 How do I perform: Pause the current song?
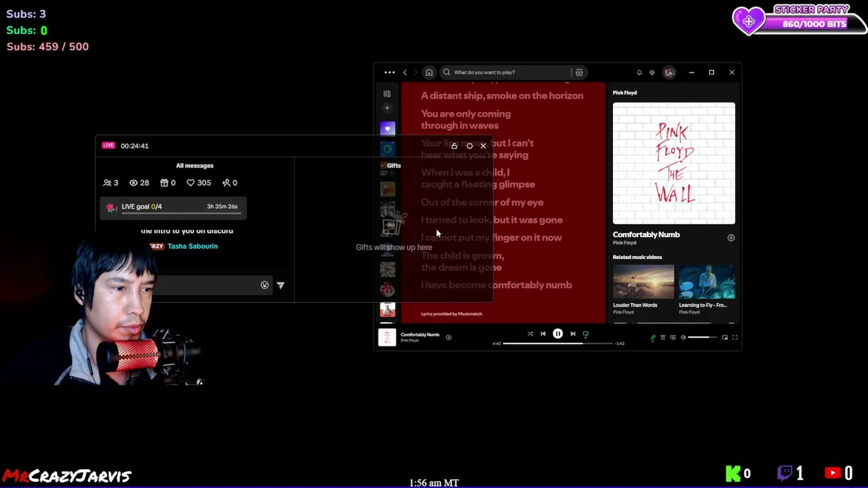[557, 333]
